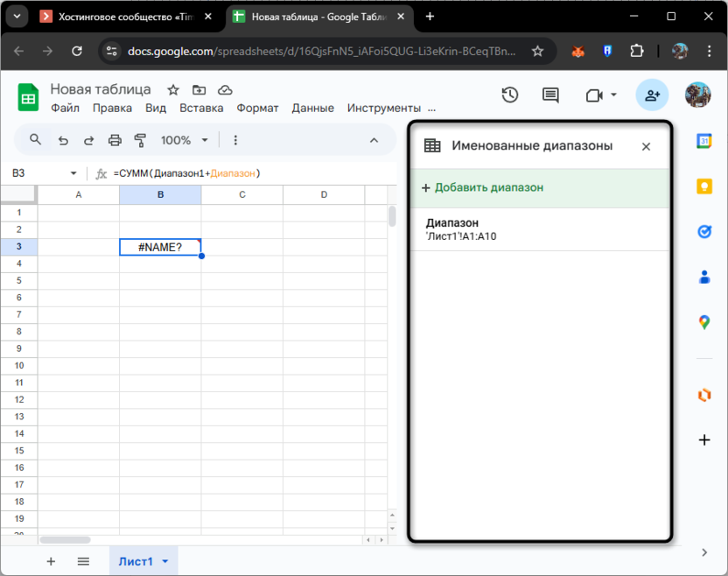Open the cell name box dropdown
This screenshot has width=728, height=576.
click(x=73, y=173)
